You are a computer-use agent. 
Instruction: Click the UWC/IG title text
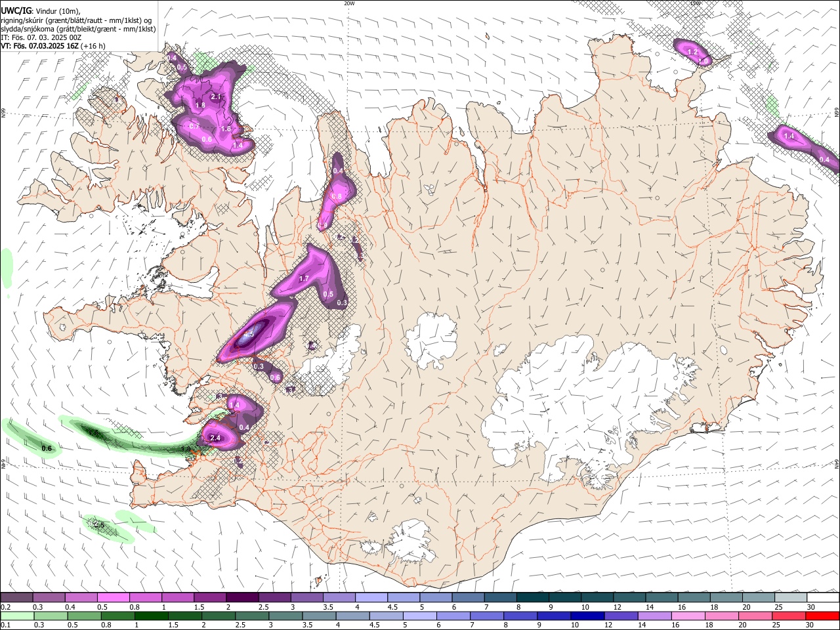16,10
